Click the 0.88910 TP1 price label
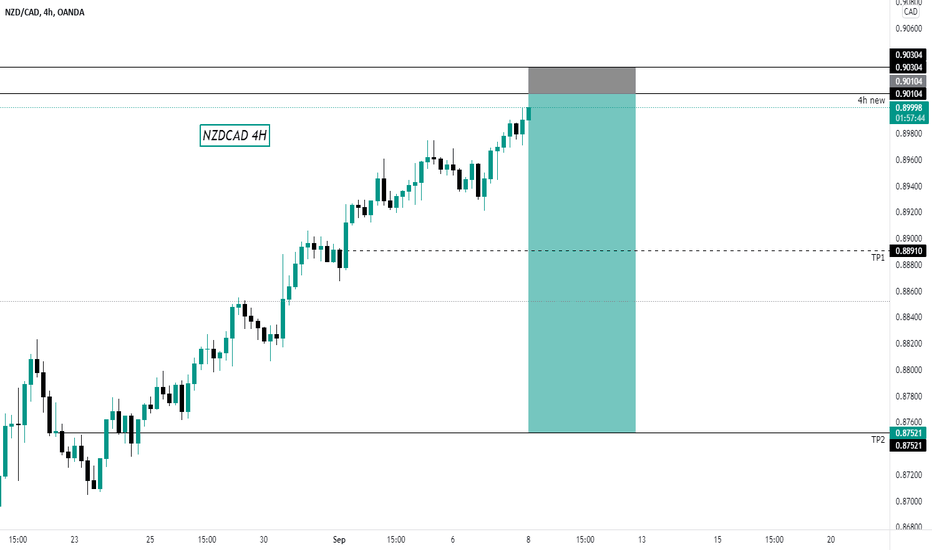932x550 pixels. 908,251
